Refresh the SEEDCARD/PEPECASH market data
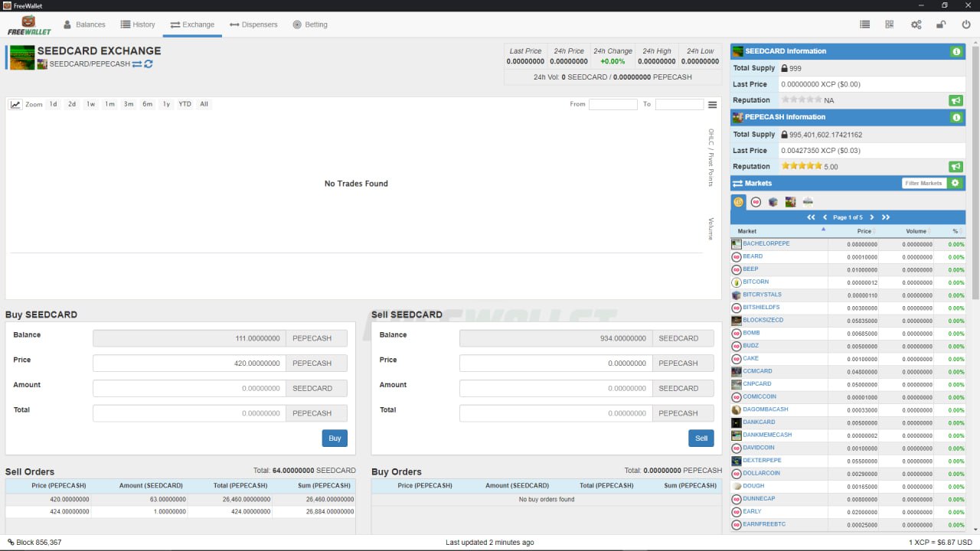 149,64
